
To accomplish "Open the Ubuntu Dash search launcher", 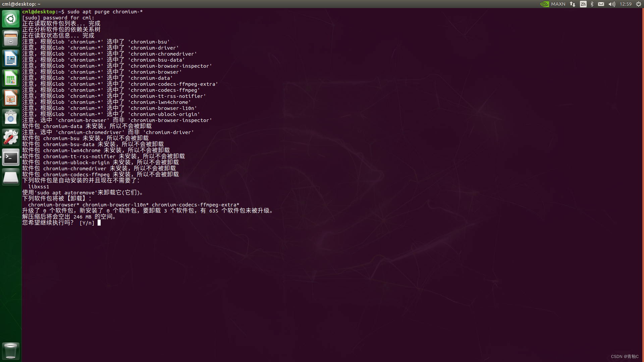I will (11, 19).
